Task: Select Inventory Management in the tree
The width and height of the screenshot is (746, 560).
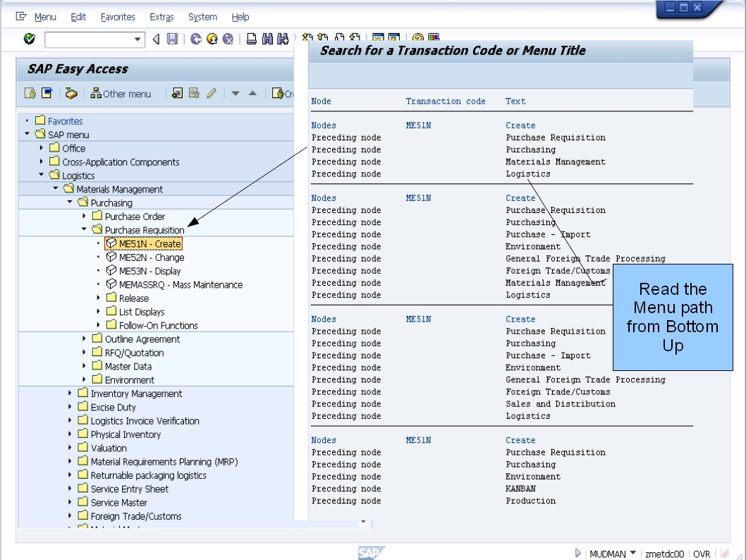Action: (136, 394)
